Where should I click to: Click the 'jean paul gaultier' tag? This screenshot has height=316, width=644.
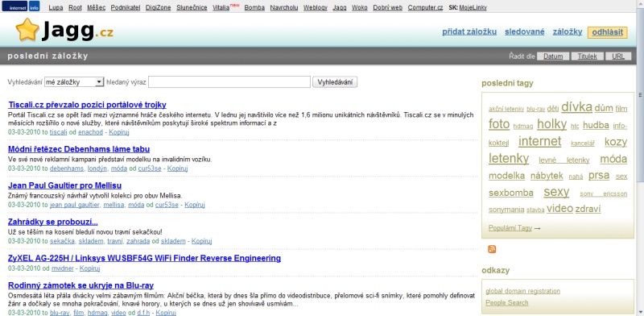click(75, 205)
